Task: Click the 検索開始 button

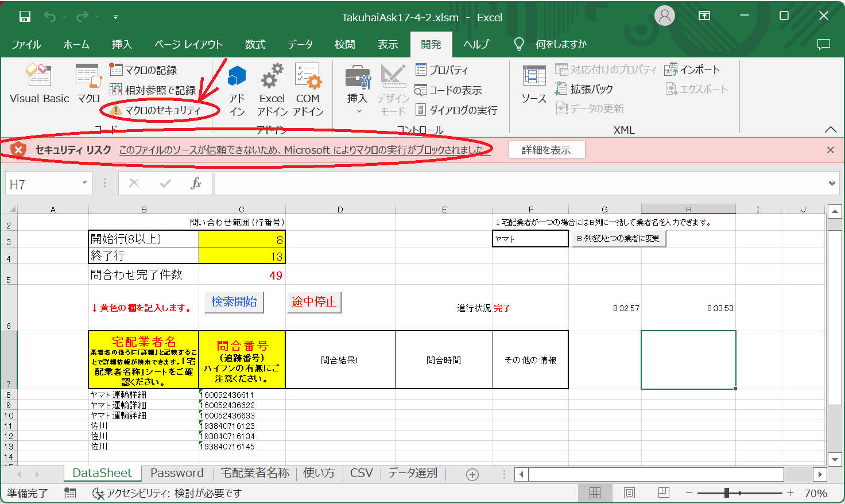Action: pyautogui.click(x=234, y=301)
